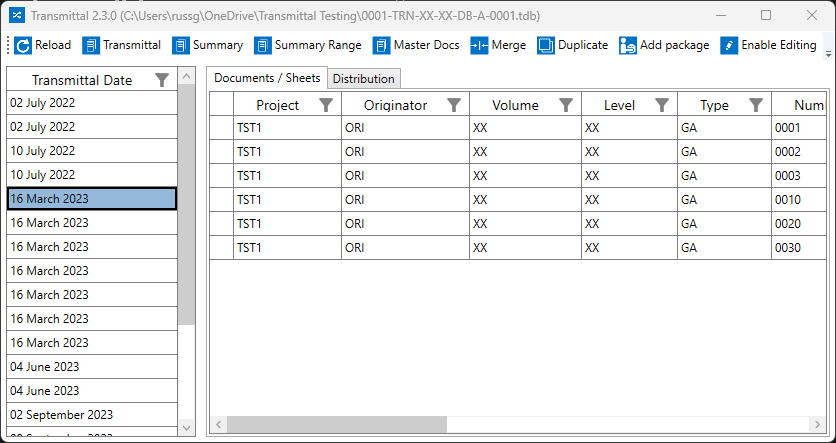This screenshot has width=836, height=443.
Task: Open the Project column filter
Action: tap(325, 105)
